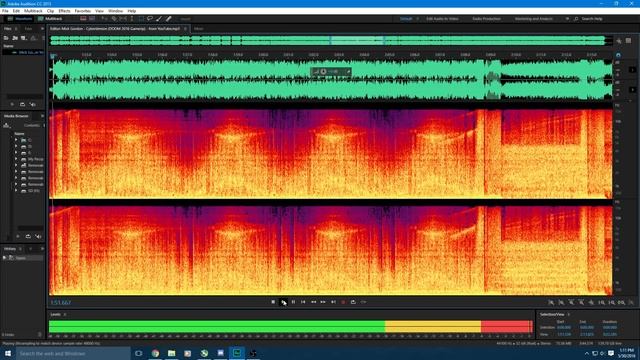The height and width of the screenshot is (360, 640).
Task: Choose the Mastering and Analysis workspace
Action: [x=533, y=19]
